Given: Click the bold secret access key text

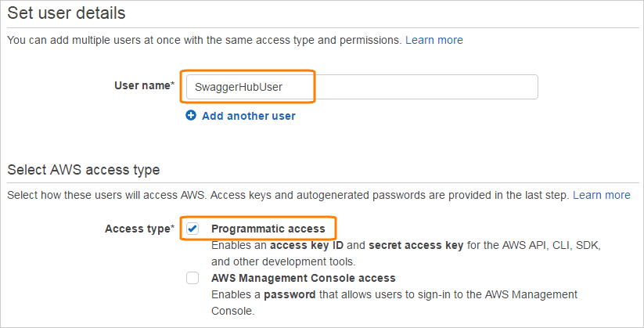Looking at the screenshot, I should [415, 245].
